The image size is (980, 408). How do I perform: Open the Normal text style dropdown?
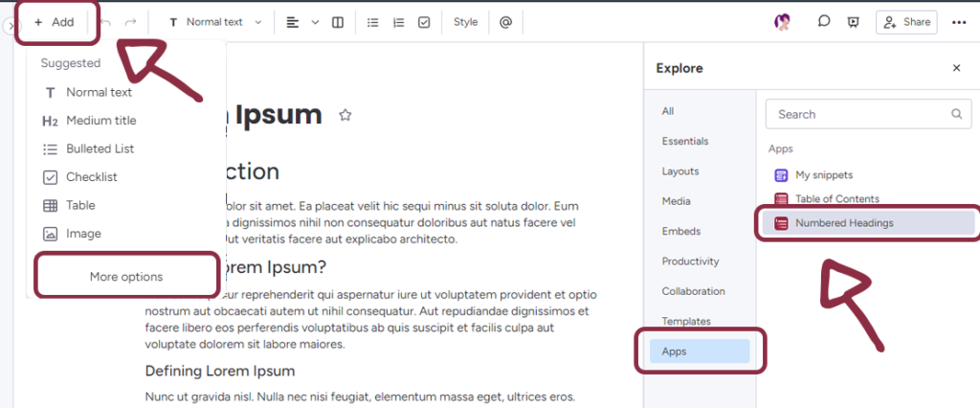pos(215,22)
